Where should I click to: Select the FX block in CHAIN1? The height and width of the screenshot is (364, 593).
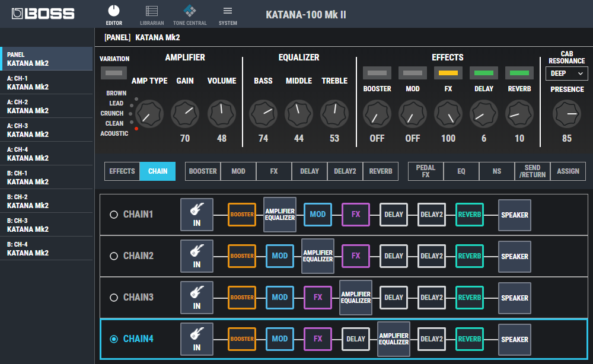355,215
